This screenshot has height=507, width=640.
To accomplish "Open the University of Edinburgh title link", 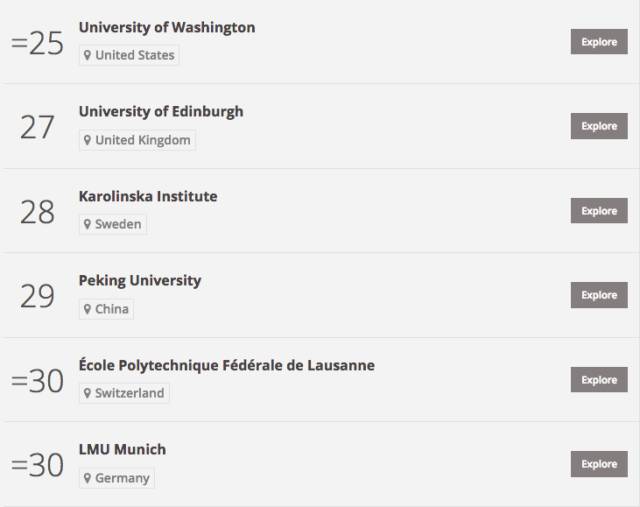I will (161, 112).
